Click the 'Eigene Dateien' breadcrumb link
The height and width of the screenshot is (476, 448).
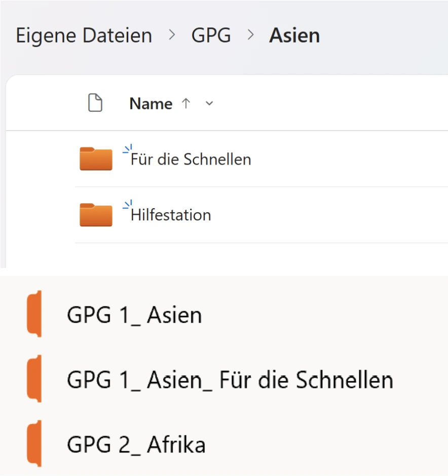coord(84,36)
